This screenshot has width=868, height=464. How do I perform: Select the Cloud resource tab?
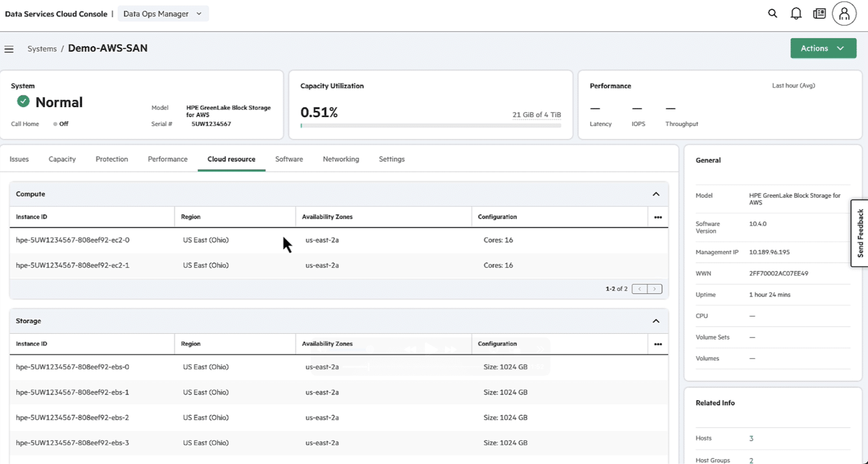[231, 159]
